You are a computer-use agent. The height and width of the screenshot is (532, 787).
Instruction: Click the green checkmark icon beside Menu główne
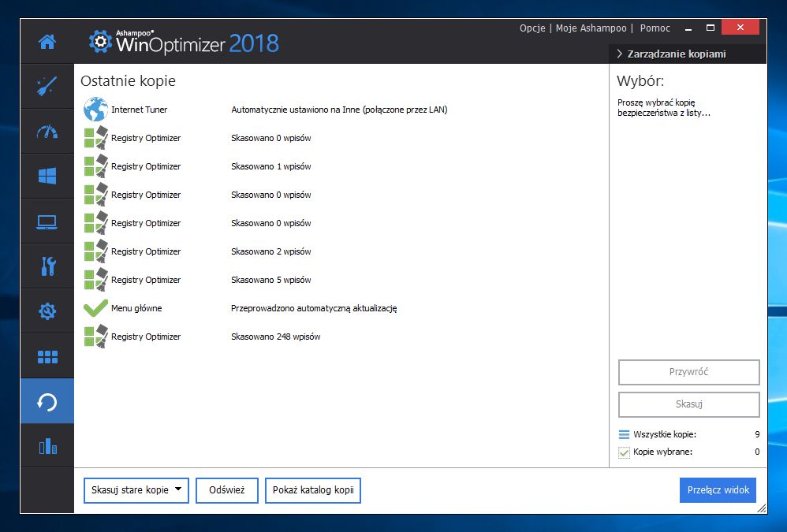[95, 308]
